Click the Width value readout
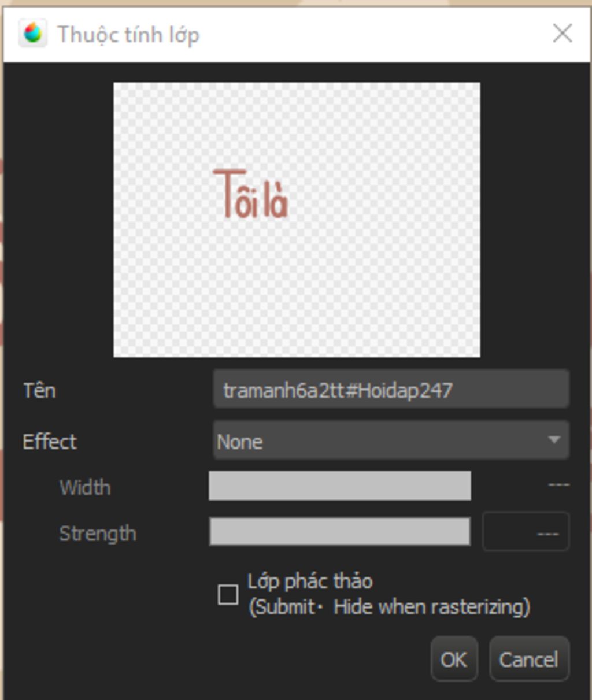The image size is (592, 700). coord(558,484)
